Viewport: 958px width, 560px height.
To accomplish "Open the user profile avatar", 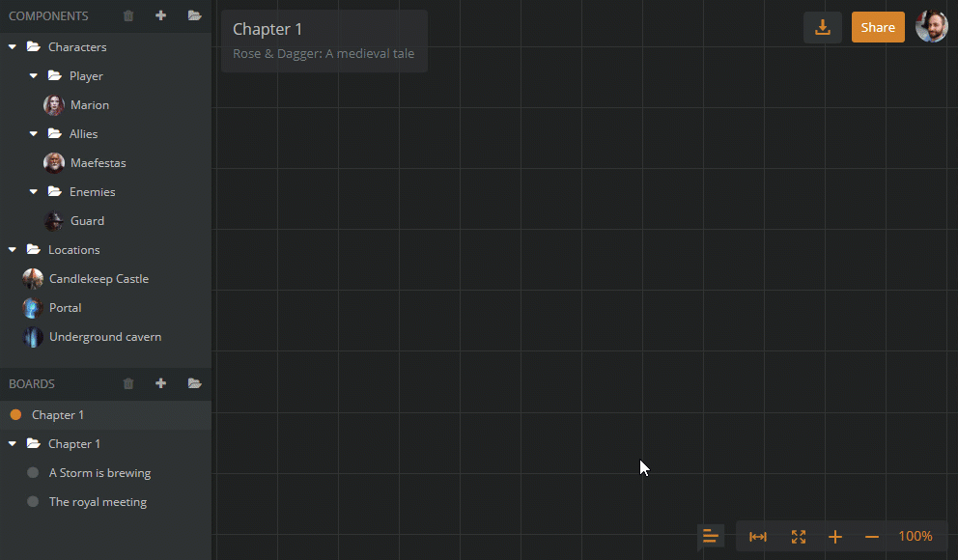I will (x=931, y=25).
